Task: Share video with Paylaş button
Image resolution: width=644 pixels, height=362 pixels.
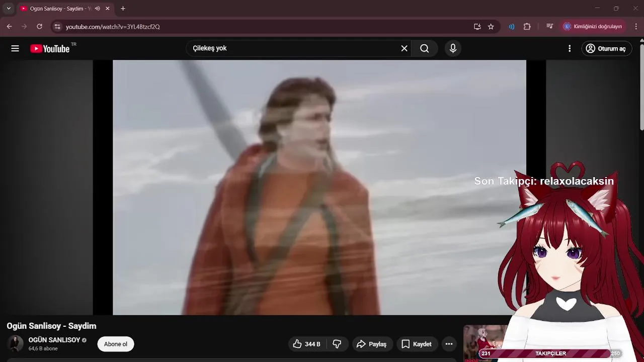Action: (x=371, y=344)
